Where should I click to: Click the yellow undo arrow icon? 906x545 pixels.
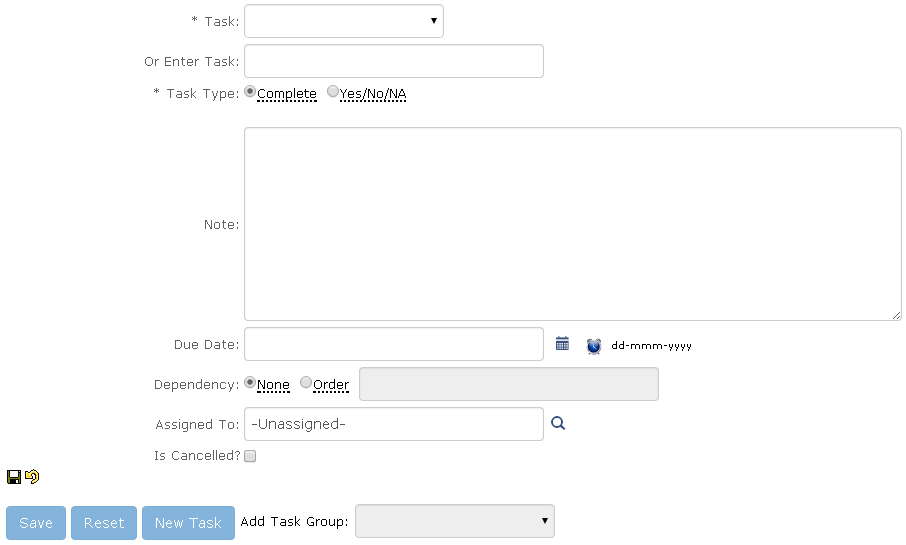(32, 477)
